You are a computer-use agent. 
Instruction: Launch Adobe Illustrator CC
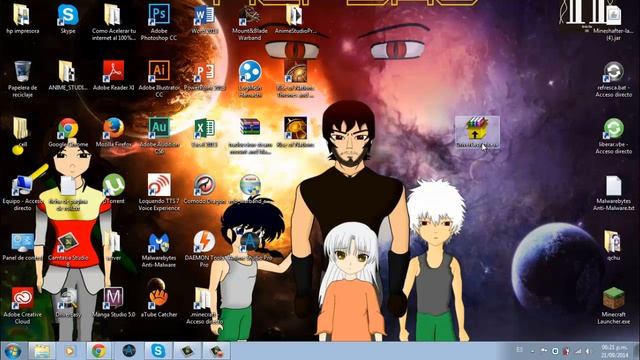[159, 79]
